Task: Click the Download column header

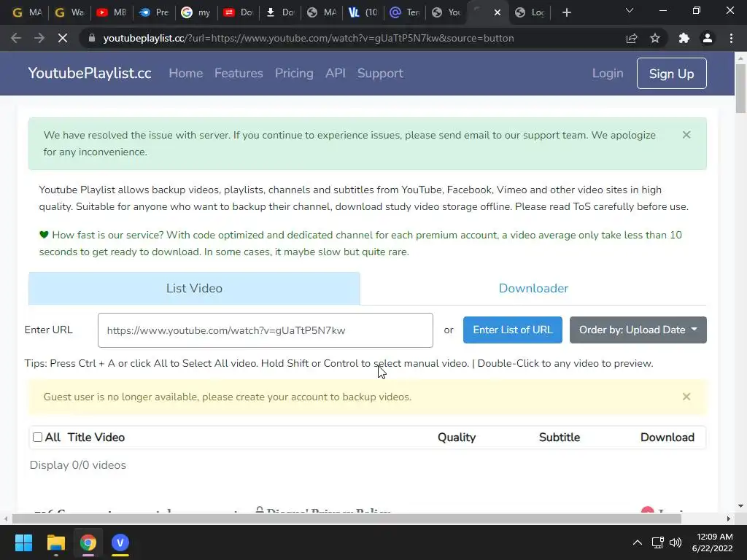Action: [x=667, y=437]
